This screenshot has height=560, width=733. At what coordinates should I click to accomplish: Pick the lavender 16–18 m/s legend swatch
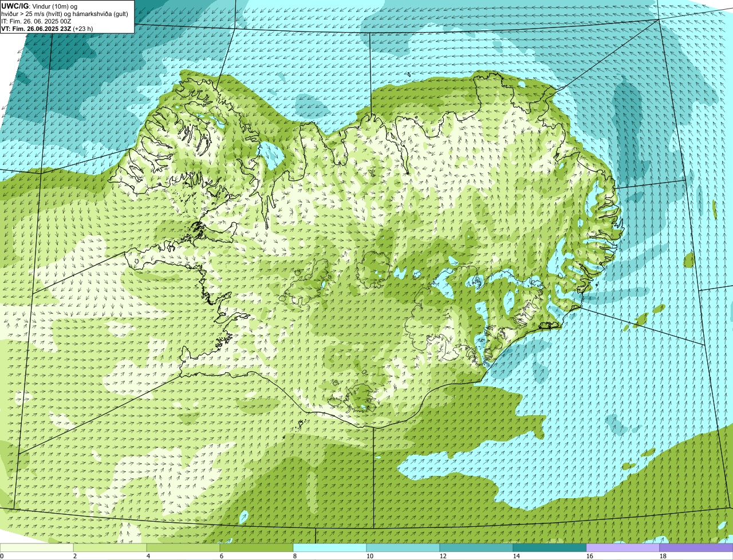pyautogui.click(x=623, y=547)
